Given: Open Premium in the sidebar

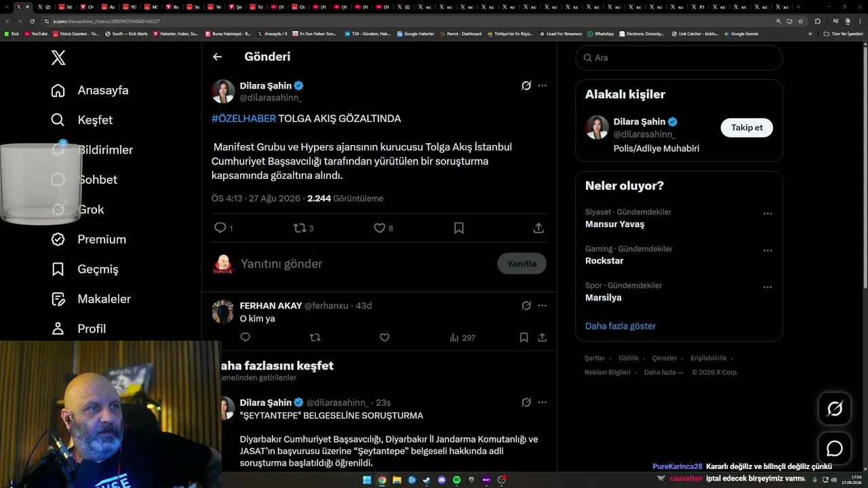Looking at the screenshot, I should pos(88,239).
